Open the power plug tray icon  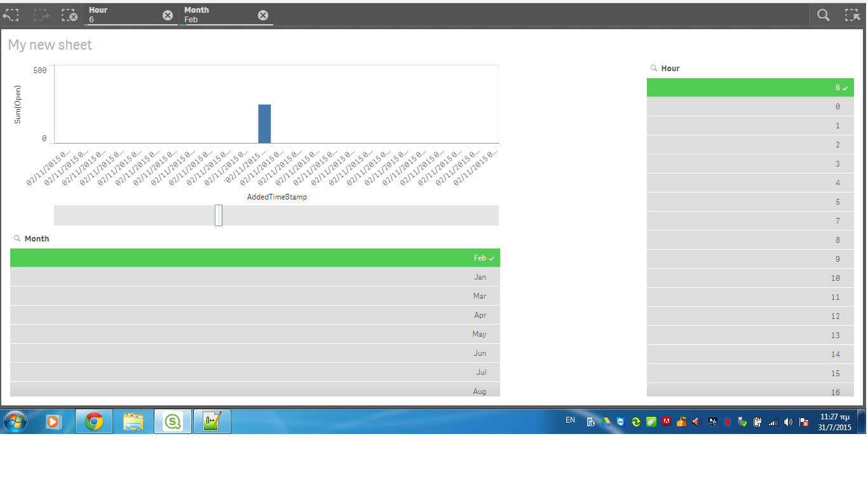point(757,422)
